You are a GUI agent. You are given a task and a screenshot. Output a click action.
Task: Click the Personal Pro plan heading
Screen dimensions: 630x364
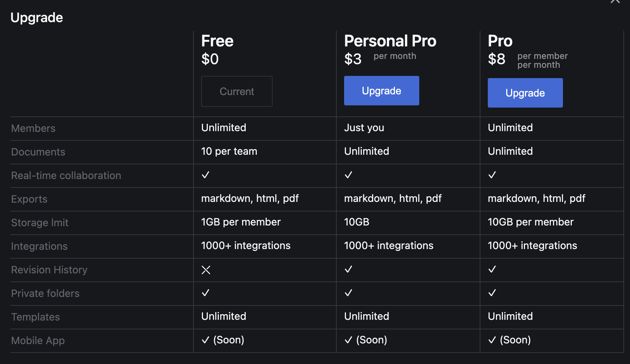click(x=390, y=41)
